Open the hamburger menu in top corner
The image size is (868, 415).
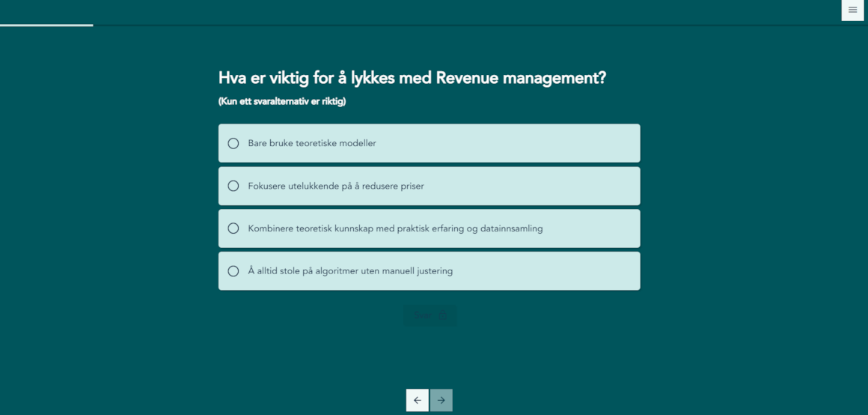[x=852, y=10]
